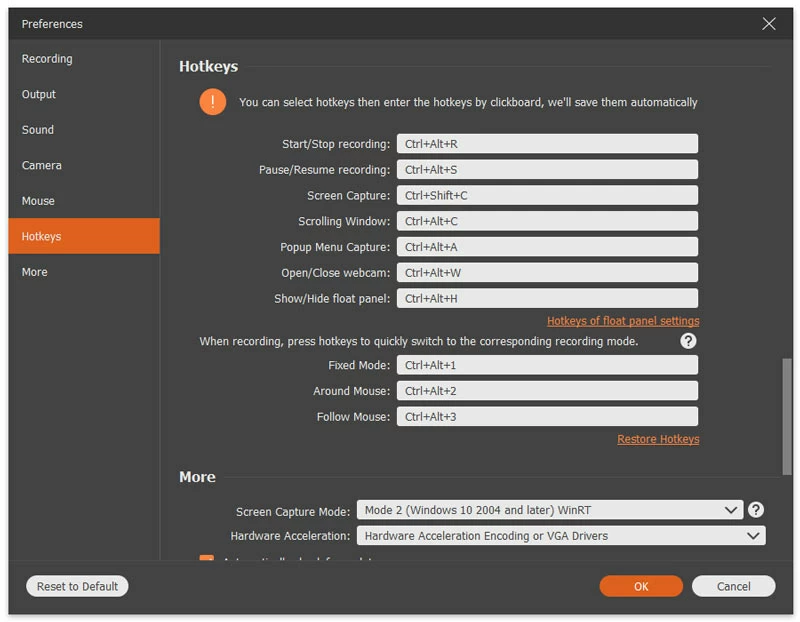Image resolution: width=800 pixels, height=622 pixels.
Task: Click the Fixed Mode hotkey field
Action: [548, 364]
